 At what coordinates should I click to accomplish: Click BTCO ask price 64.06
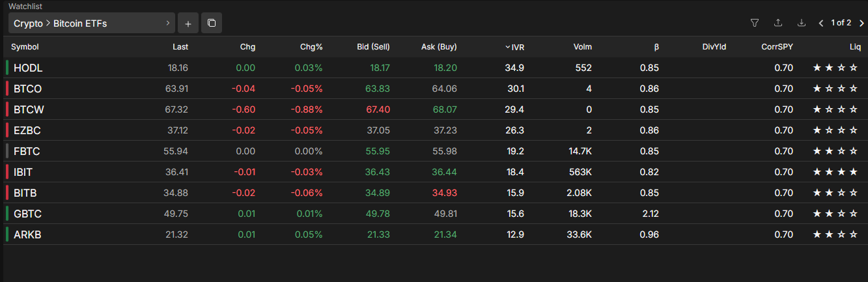pos(445,89)
